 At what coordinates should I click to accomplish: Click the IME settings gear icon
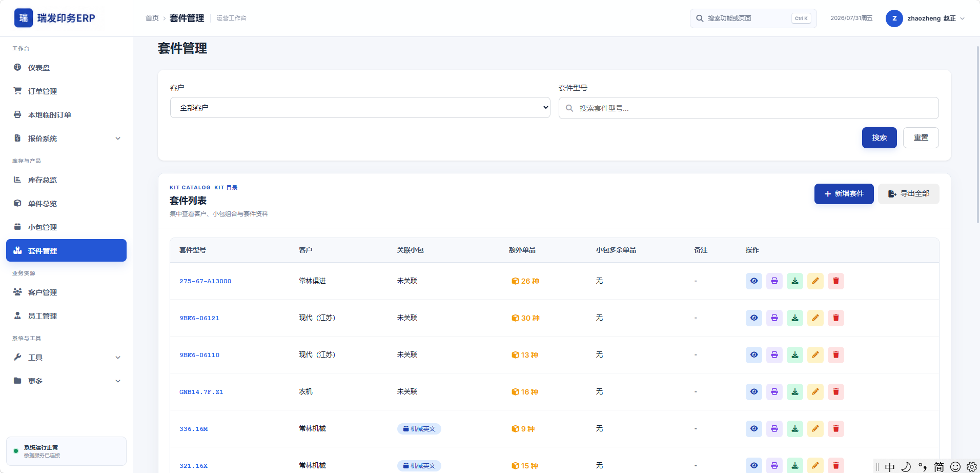pyautogui.click(x=971, y=467)
